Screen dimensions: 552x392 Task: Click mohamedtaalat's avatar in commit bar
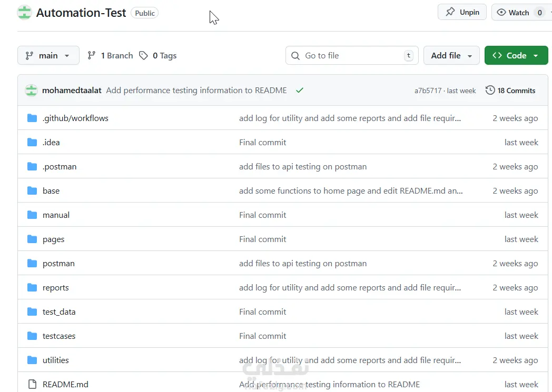pos(31,91)
